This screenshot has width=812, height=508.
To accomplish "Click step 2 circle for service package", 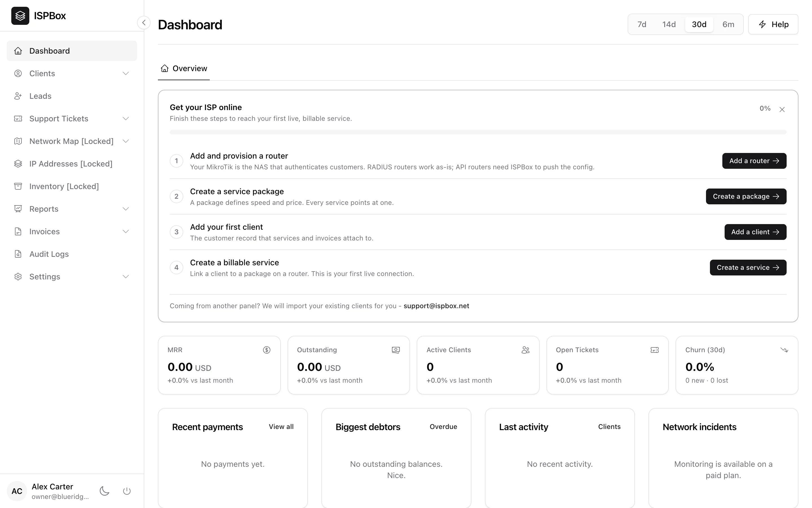I will (176, 196).
